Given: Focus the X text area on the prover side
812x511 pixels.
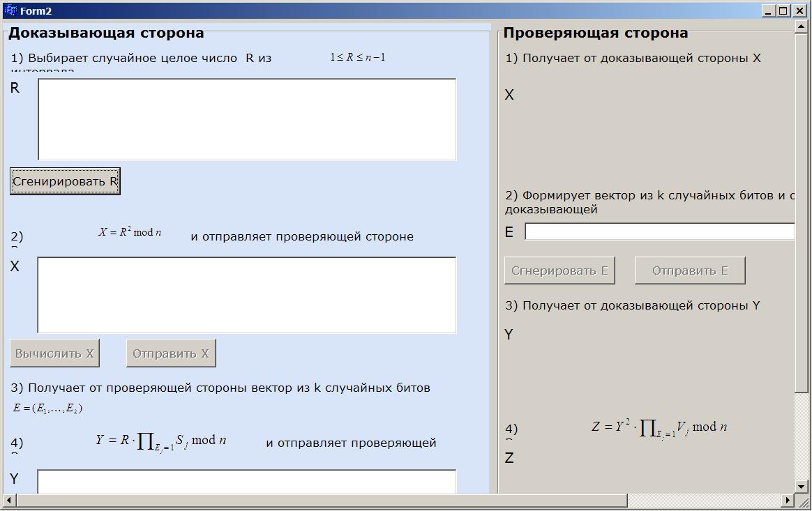Looking at the screenshot, I should click(x=247, y=295).
